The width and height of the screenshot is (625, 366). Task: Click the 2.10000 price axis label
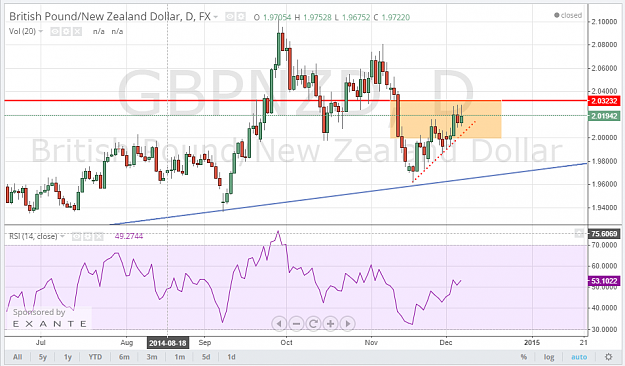point(605,22)
